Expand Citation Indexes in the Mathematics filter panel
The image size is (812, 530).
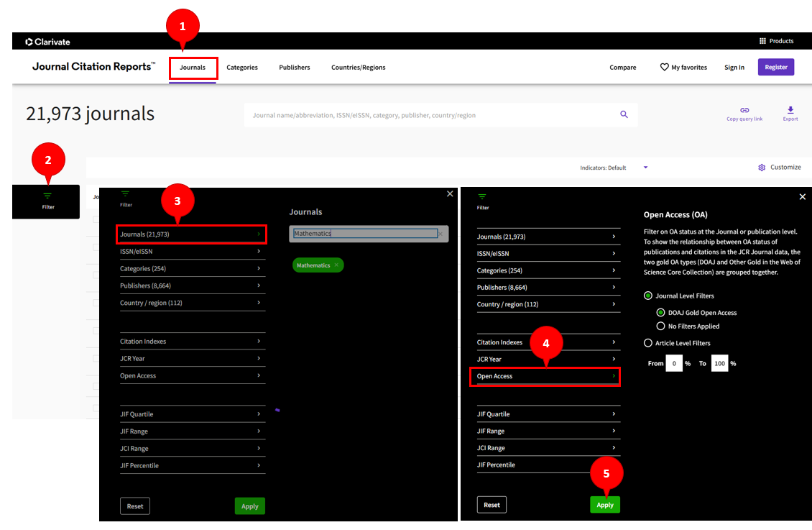coord(193,342)
